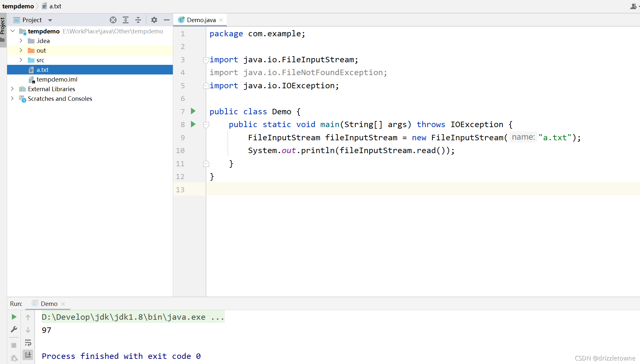Click the Collapse All tree icon

138,20
